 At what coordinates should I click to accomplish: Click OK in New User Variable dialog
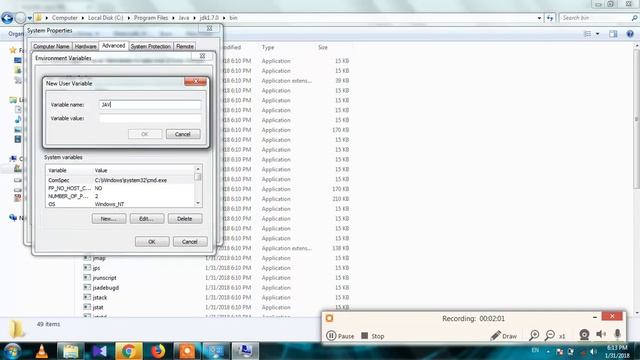145,134
